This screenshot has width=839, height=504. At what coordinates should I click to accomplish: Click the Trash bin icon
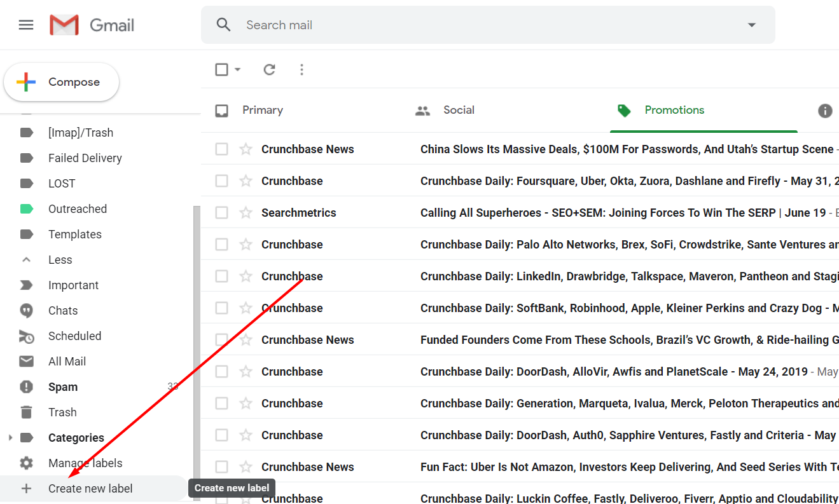(26, 412)
